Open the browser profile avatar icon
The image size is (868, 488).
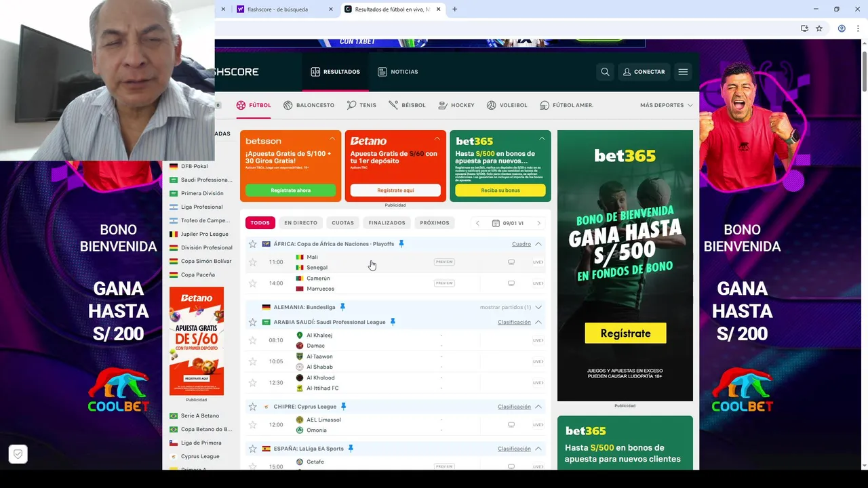[x=842, y=28]
